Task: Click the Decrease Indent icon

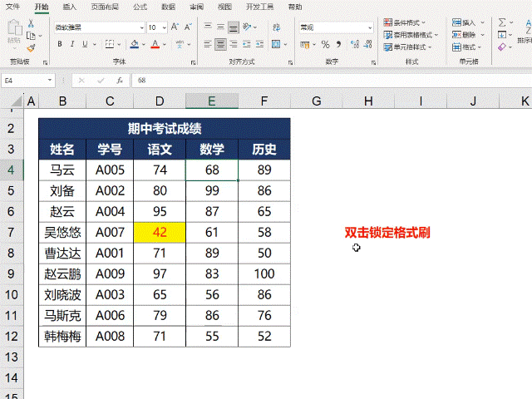Action: (247, 44)
